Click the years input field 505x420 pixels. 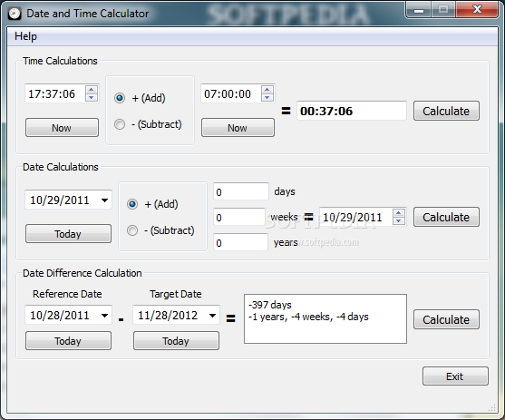[x=240, y=242]
